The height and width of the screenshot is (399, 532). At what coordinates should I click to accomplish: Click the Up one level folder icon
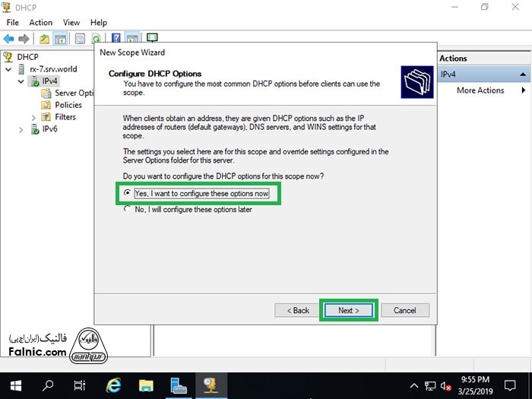[x=44, y=38]
